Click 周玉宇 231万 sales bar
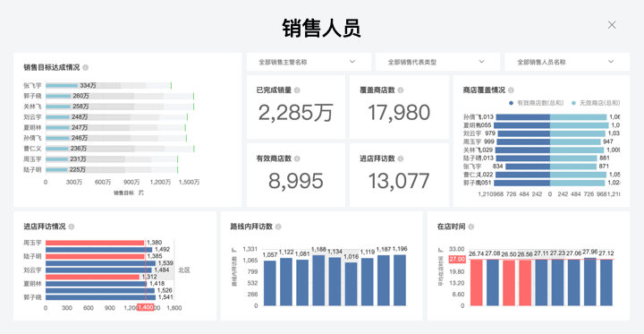The height and width of the screenshot is (334, 644). pos(56,158)
